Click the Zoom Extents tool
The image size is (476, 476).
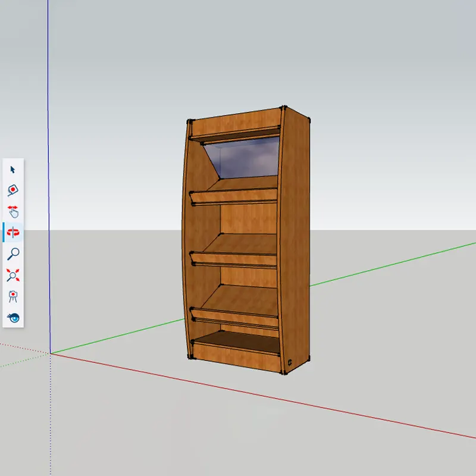pos(13,275)
